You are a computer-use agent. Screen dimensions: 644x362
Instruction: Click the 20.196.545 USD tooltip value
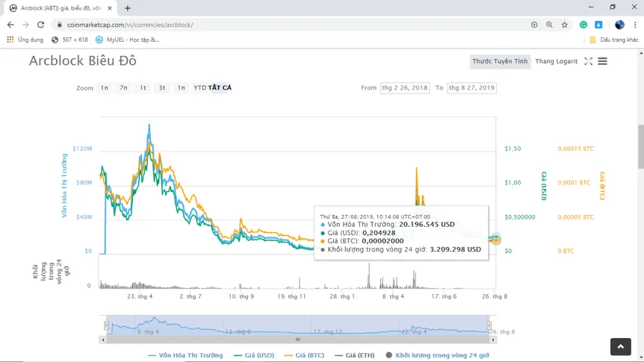point(427,225)
